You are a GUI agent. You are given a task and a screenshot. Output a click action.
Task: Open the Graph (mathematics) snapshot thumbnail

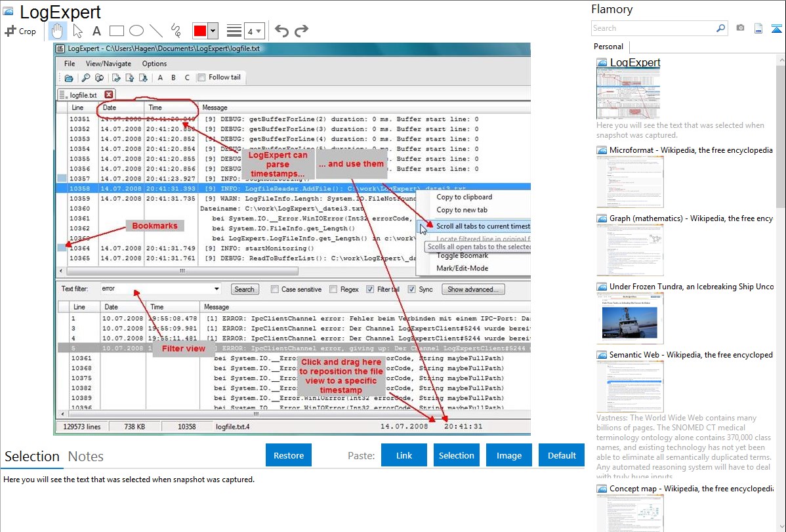click(630, 250)
